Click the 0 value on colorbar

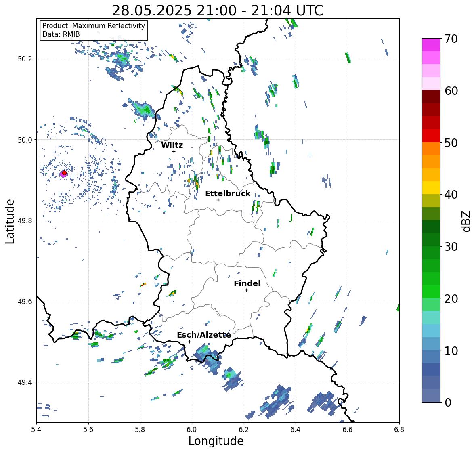[448, 403]
